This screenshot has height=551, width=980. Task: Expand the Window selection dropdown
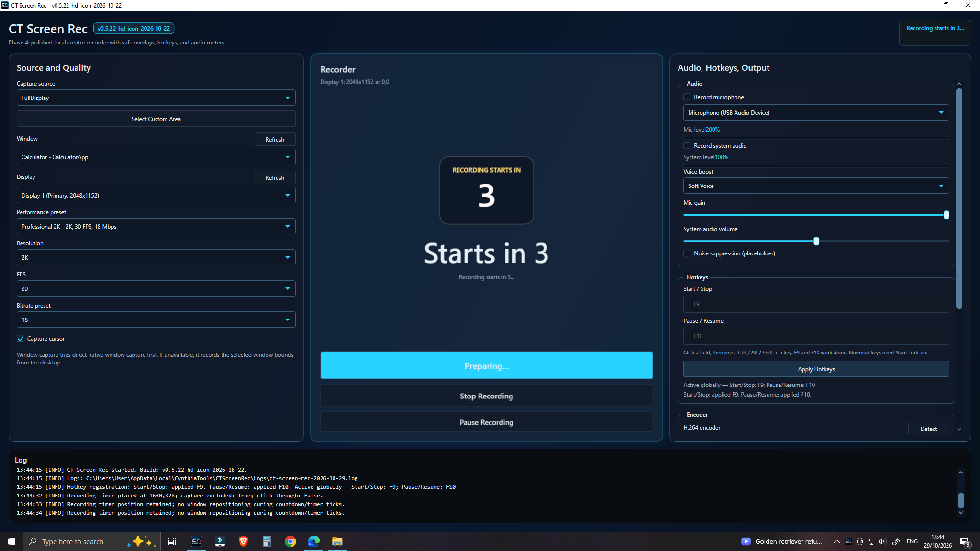tap(156, 157)
